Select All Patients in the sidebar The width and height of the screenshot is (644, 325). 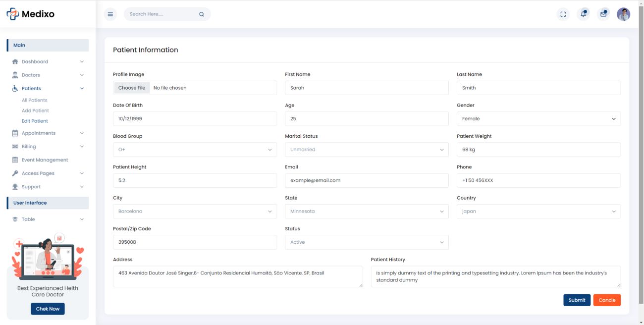[x=35, y=101]
